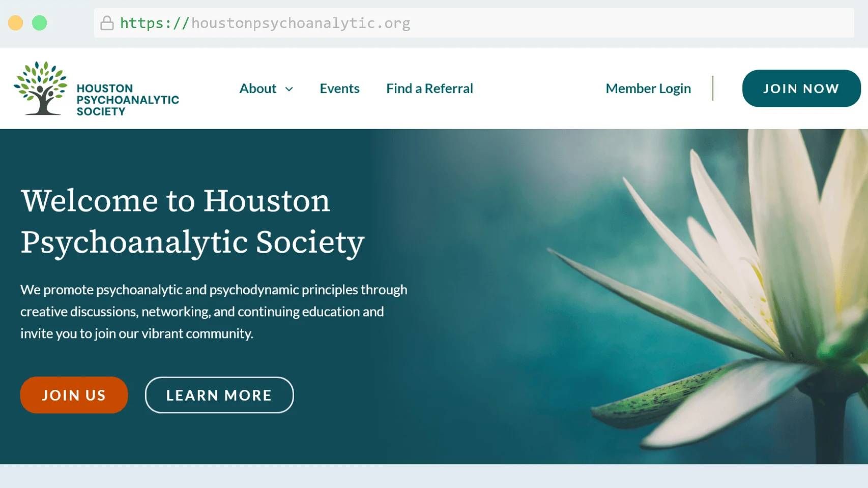
Task: Click the Welcome to Houston Psychoanalytic Society heading
Action: coord(192,221)
